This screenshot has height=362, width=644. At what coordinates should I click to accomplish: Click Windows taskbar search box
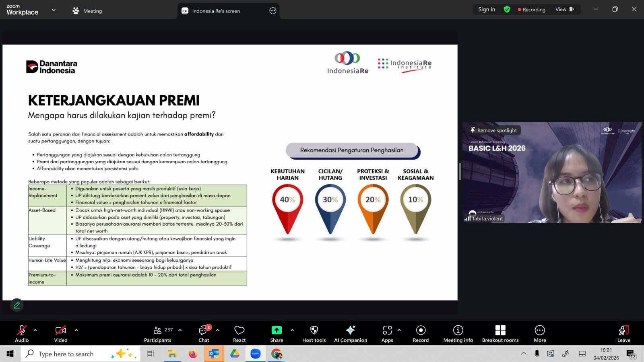[66, 354]
